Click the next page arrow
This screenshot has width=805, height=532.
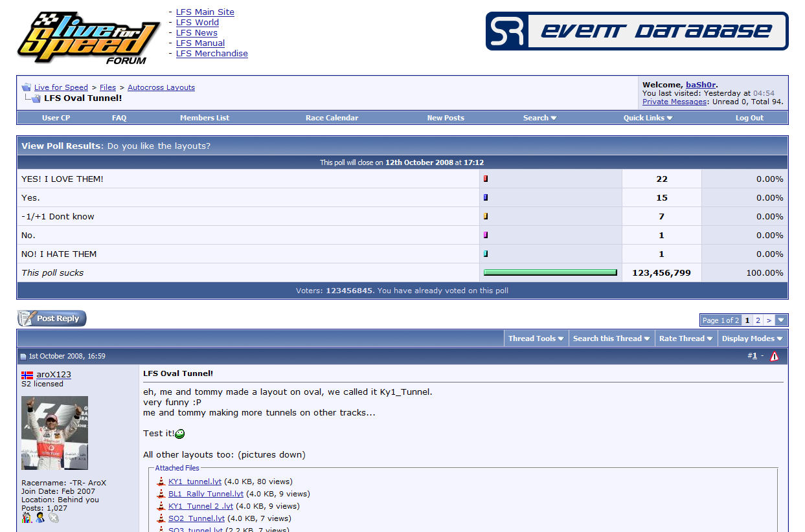coord(769,320)
